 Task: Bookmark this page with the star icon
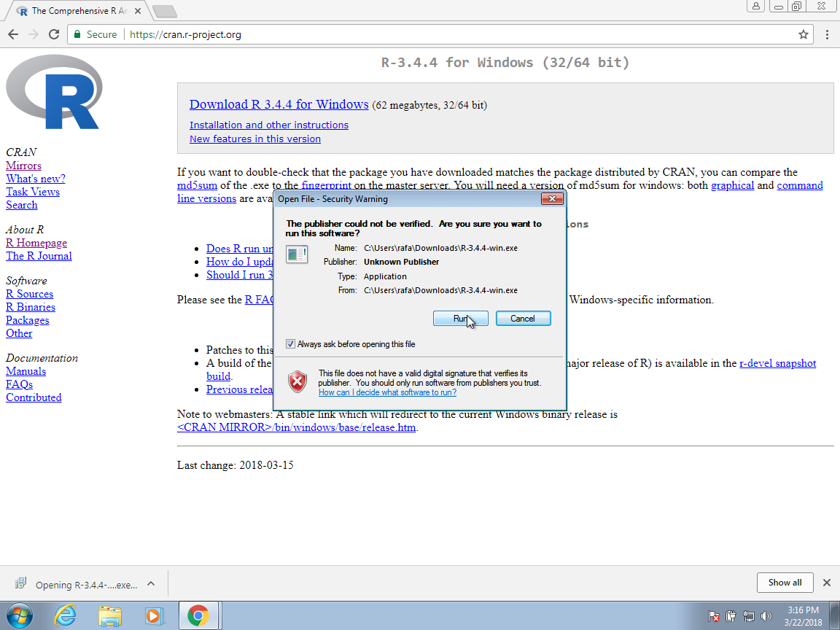coord(804,34)
